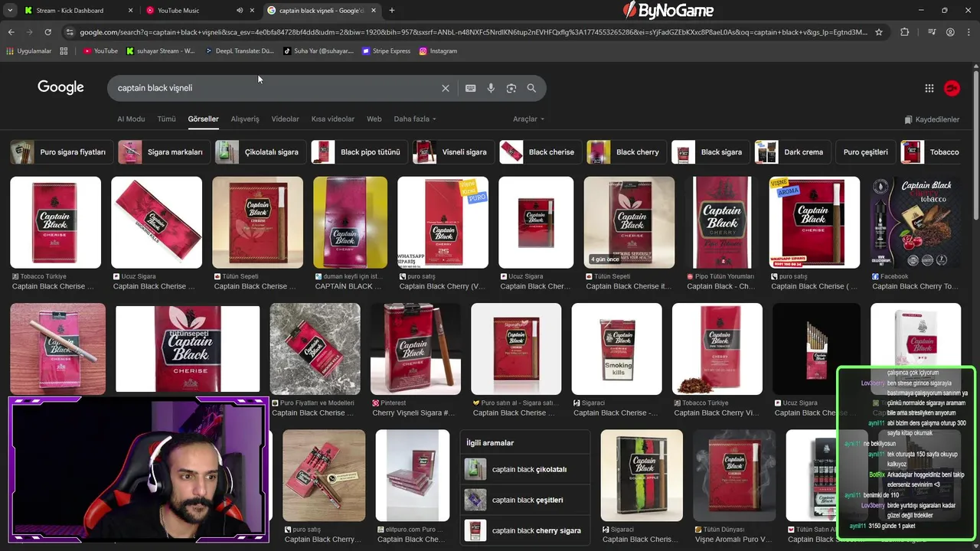
Task: Switch to the Alışveriş results tab
Action: point(245,119)
